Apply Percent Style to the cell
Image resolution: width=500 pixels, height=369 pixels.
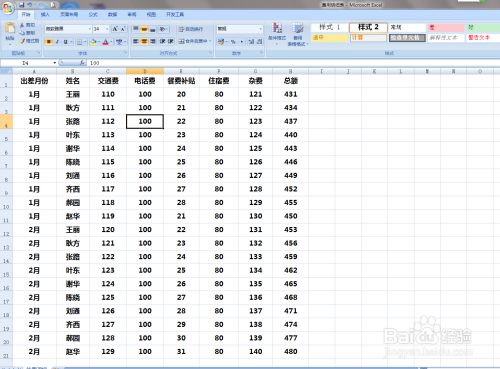[x=233, y=41]
